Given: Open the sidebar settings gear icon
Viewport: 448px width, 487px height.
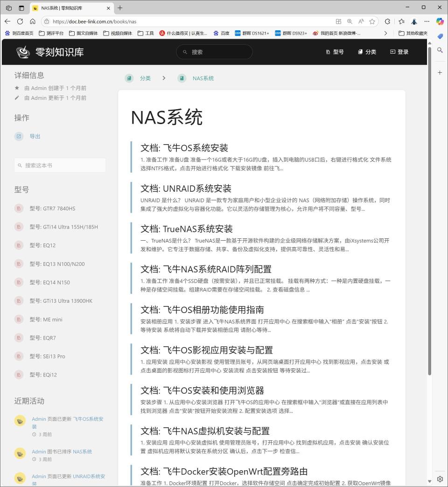Looking at the screenshot, I should point(440,479).
